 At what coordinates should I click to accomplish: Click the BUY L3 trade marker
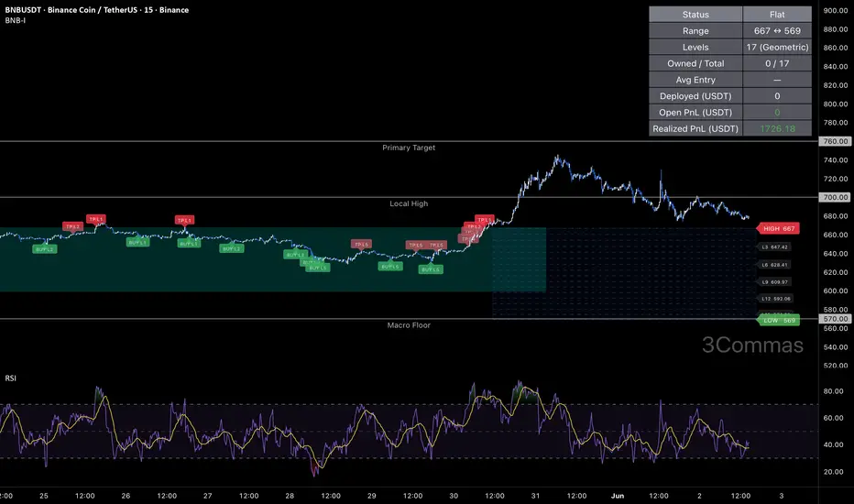(x=295, y=255)
